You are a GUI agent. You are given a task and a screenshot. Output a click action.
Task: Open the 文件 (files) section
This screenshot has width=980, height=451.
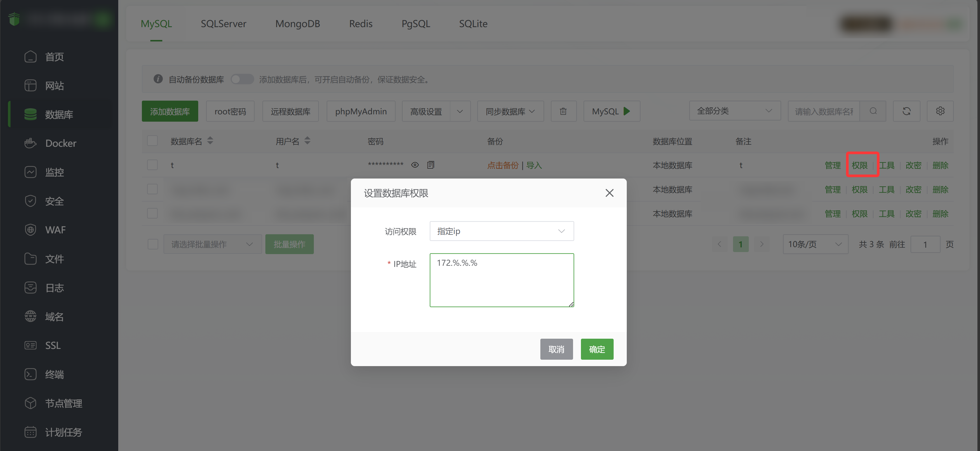point(54,258)
